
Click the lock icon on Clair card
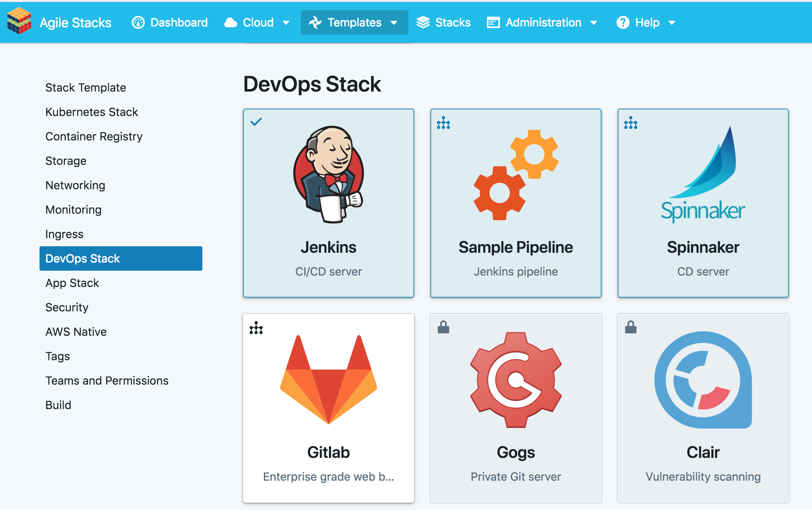point(631,327)
